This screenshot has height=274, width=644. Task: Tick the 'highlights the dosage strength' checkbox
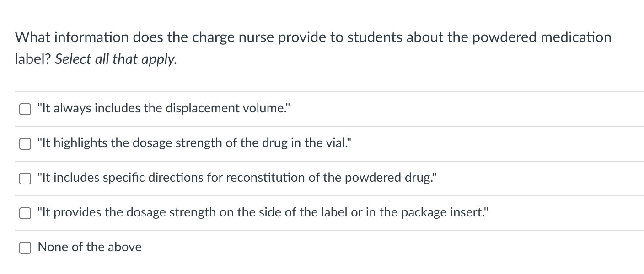coord(25,144)
